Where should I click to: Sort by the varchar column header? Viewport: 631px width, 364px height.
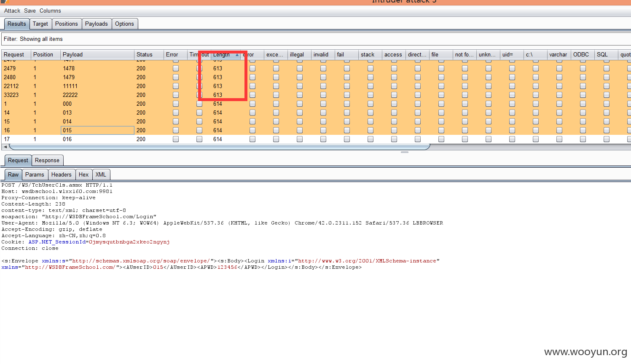[559, 55]
